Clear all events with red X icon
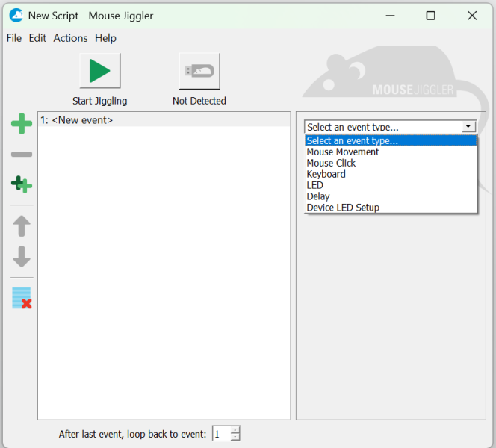Image resolution: width=496 pixels, height=448 pixels. click(22, 298)
